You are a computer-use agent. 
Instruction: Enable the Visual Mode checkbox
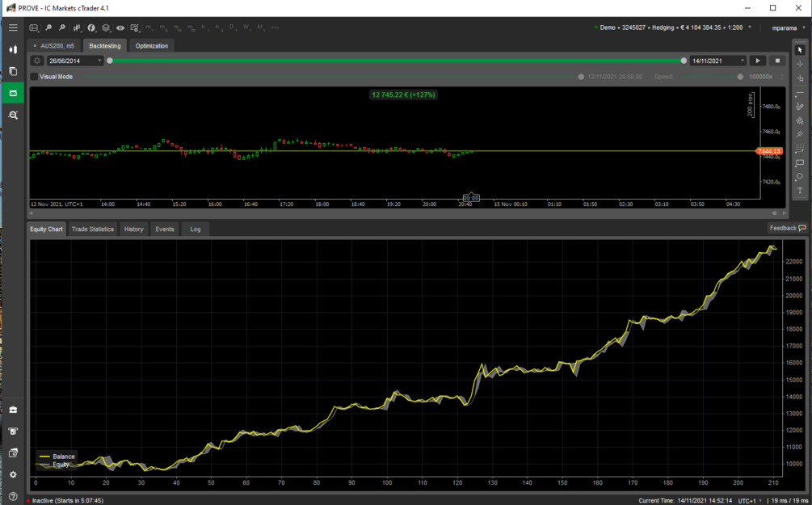(34, 77)
